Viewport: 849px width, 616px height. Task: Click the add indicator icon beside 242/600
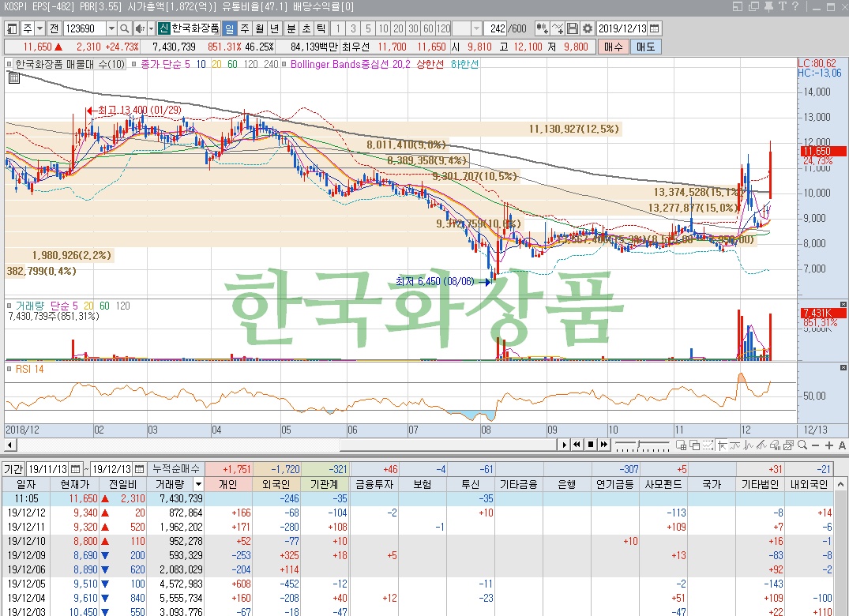(542, 28)
